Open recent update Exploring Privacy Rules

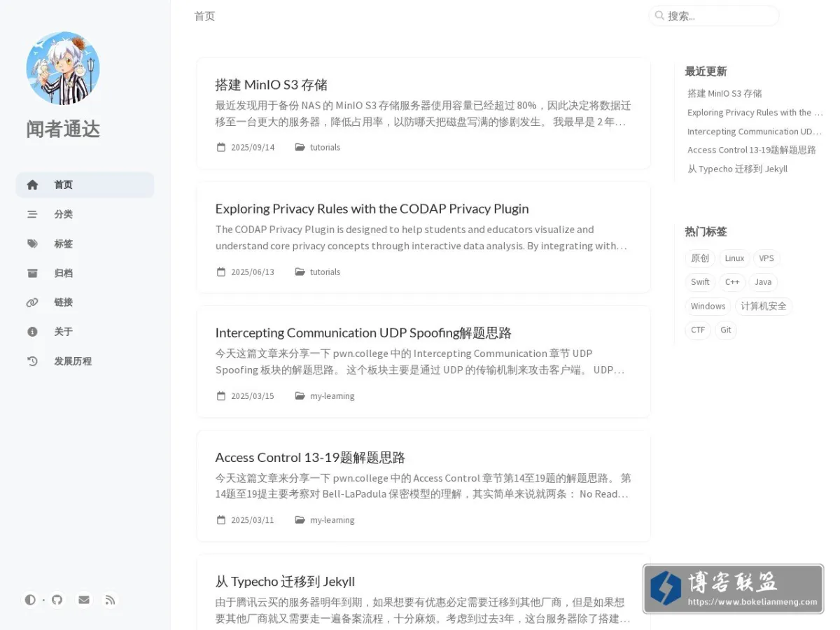[x=755, y=112]
